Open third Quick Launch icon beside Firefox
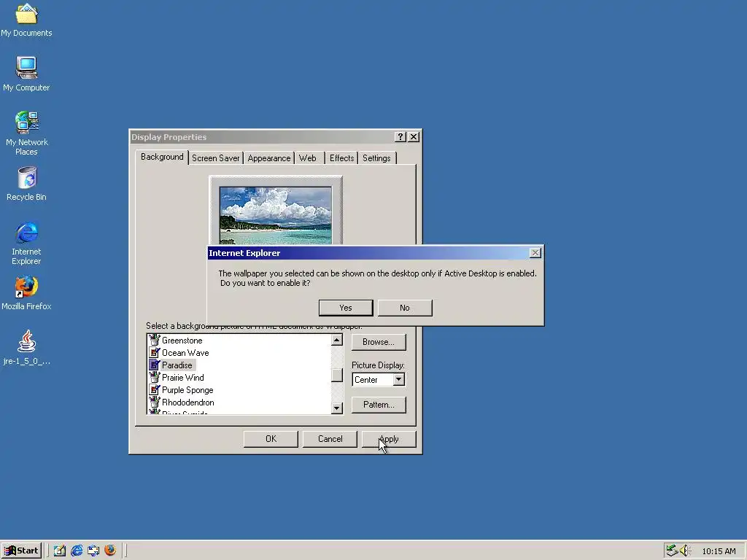Screen dimensions: 747x560 (93, 551)
